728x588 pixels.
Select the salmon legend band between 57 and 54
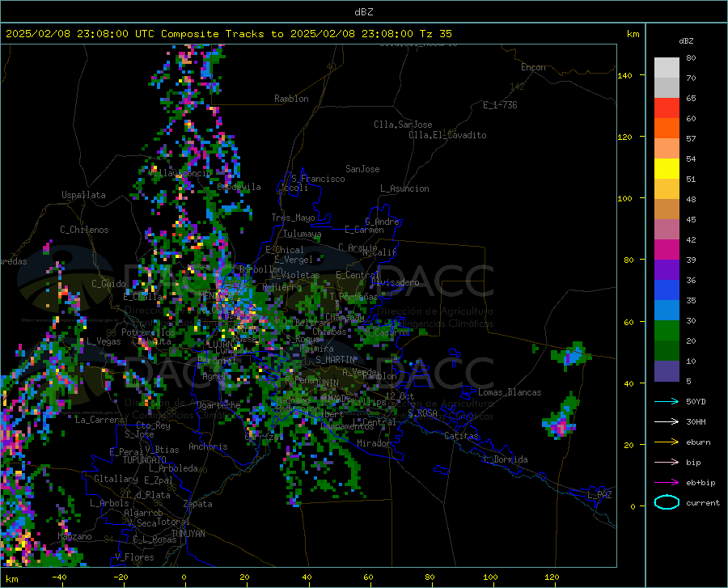(x=667, y=149)
